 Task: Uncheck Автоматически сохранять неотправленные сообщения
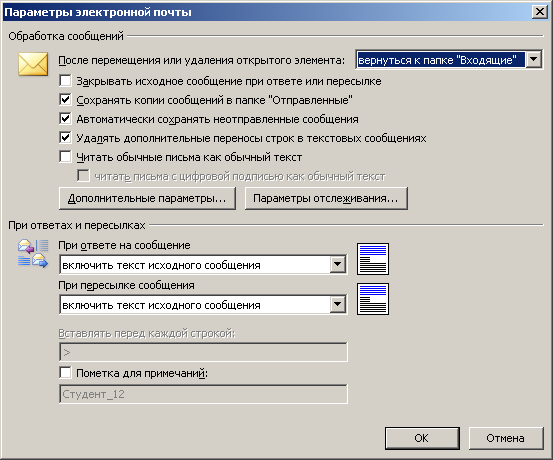(x=66, y=119)
